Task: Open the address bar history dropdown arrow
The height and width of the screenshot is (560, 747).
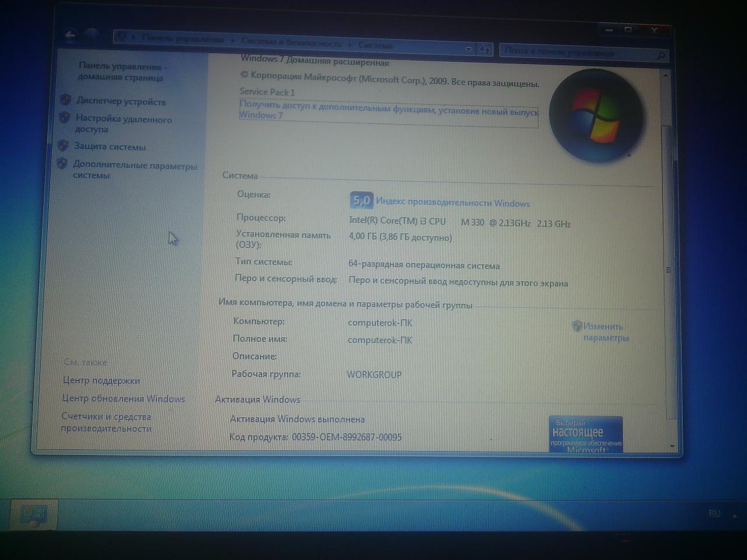Action: (x=469, y=49)
